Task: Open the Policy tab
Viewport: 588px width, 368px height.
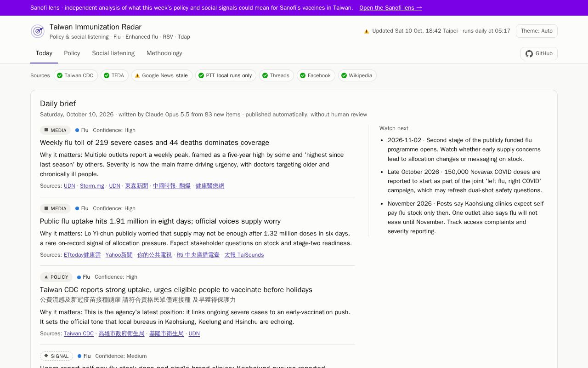Action: click(x=72, y=53)
